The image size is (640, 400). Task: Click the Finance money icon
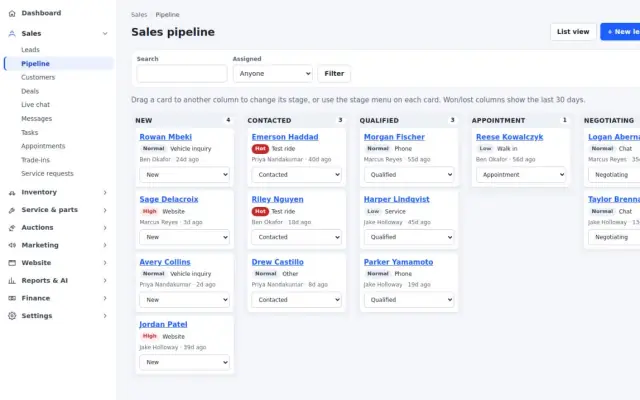click(12, 298)
